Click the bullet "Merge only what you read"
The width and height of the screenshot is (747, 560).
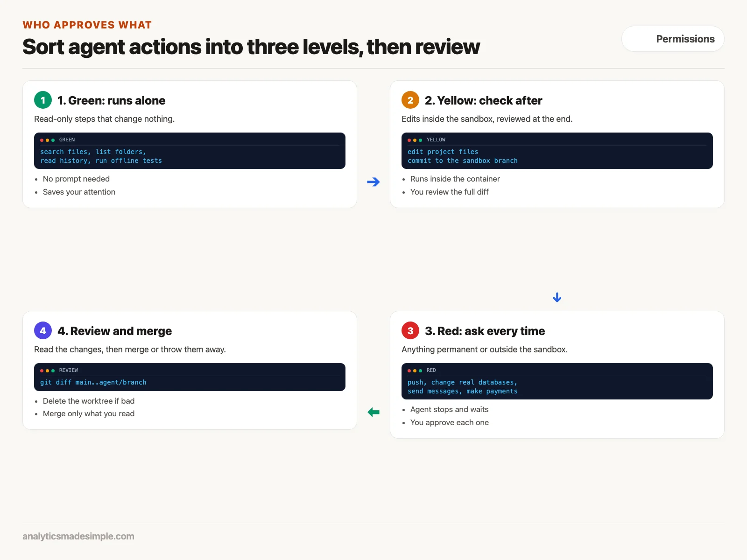point(89,413)
